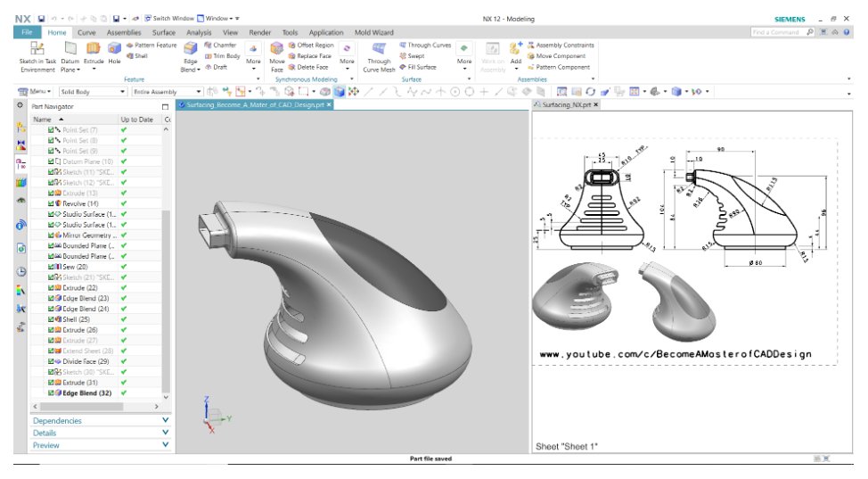The image size is (868, 479).
Task: Open More in Feature group
Action: pos(253,56)
